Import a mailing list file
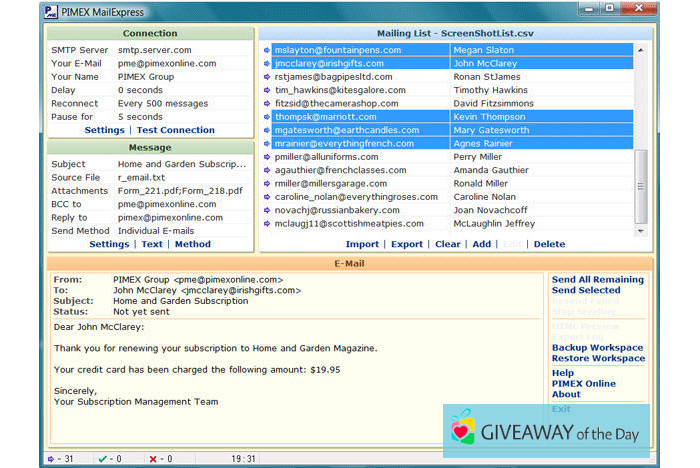This screenshot has height=468, width=700. [362, 244]
